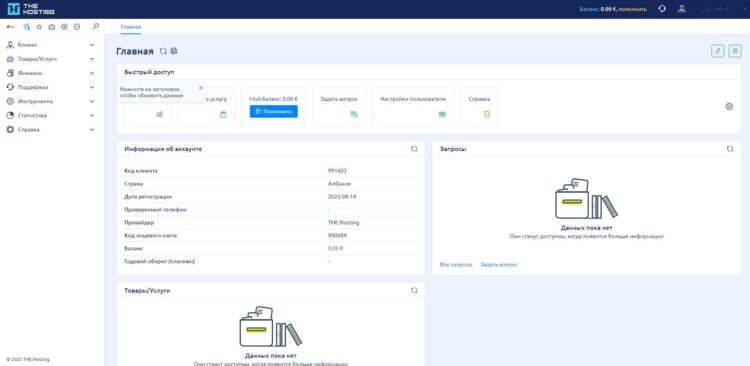The height and width of the screenshot is (366, 750).
Task: Switch to the Главная tab
Action: 131,27
